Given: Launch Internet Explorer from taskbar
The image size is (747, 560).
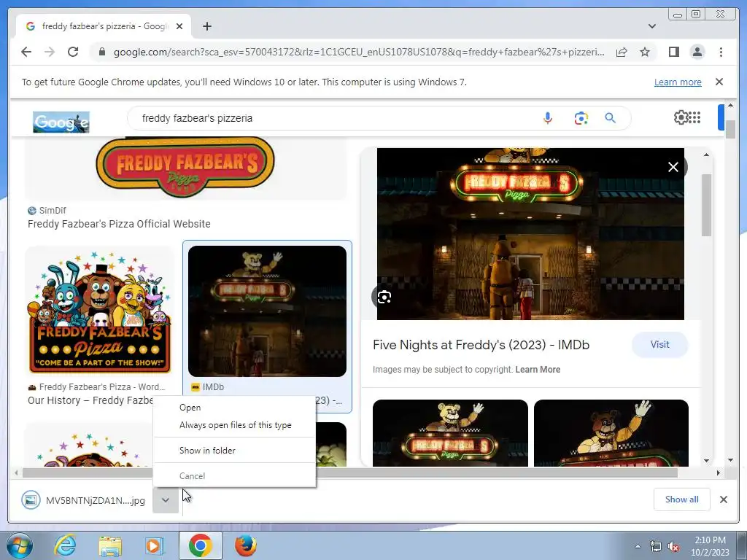Looking at the screenshot, I should point(65,545).
